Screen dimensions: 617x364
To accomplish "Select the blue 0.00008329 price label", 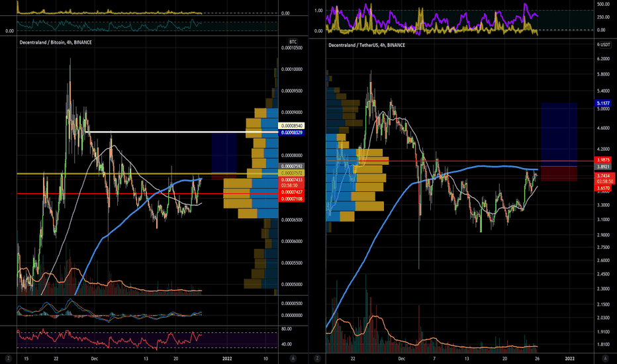I will [x=291, y=132].
